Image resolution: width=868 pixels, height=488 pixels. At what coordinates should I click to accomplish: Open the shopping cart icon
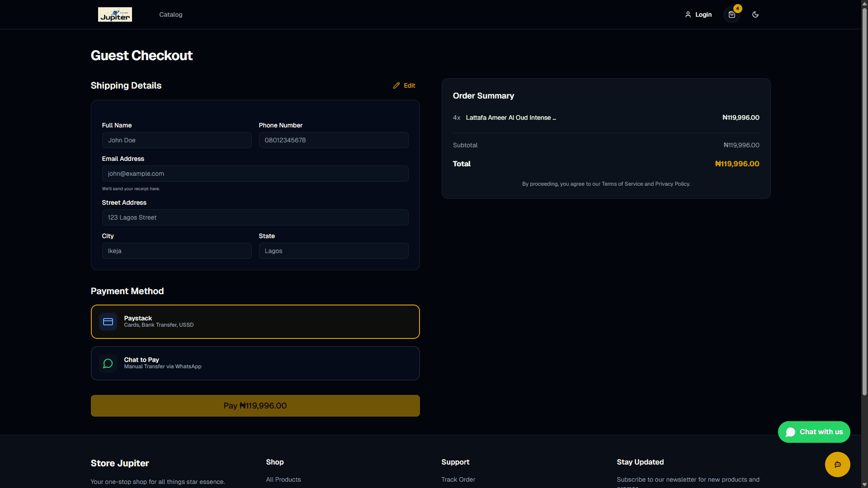click(x=731, y=14)
